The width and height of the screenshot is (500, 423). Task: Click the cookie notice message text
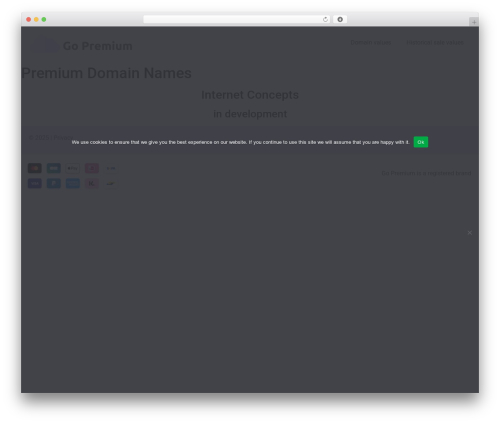(240, 142)
